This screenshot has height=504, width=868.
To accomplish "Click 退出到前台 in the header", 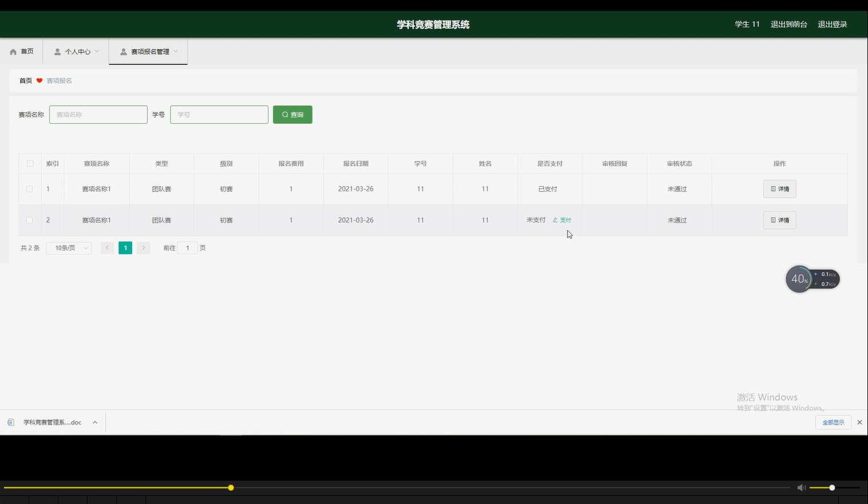I will tap(789, 24).
